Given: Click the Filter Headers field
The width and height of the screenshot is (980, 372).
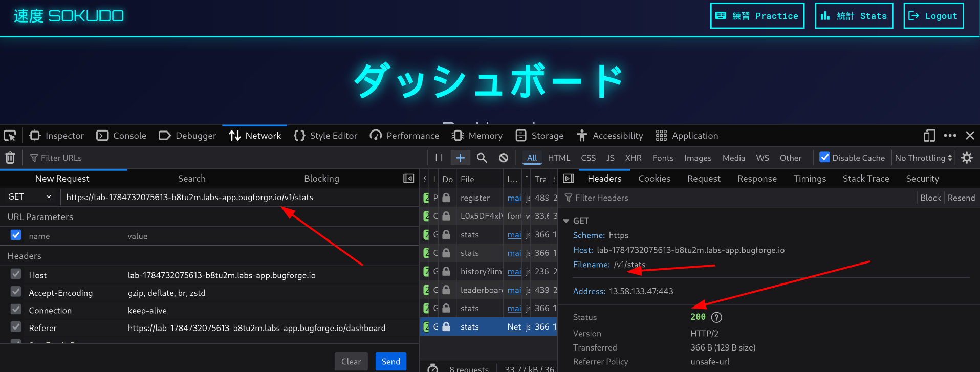Looking at the screenshot, I should click(737, 198).
